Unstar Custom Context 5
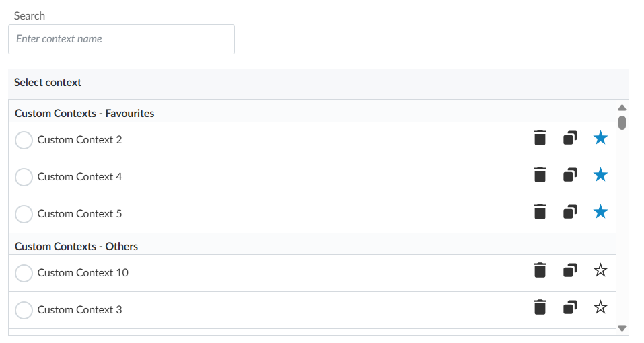644x343 pixels. coord(601,212)
